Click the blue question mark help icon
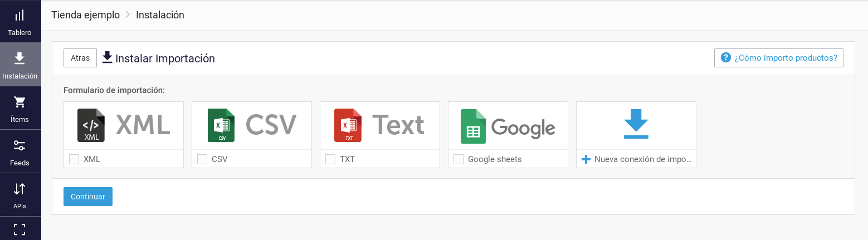868x240 pixels. pyautogui.click(x=725, y=58)
